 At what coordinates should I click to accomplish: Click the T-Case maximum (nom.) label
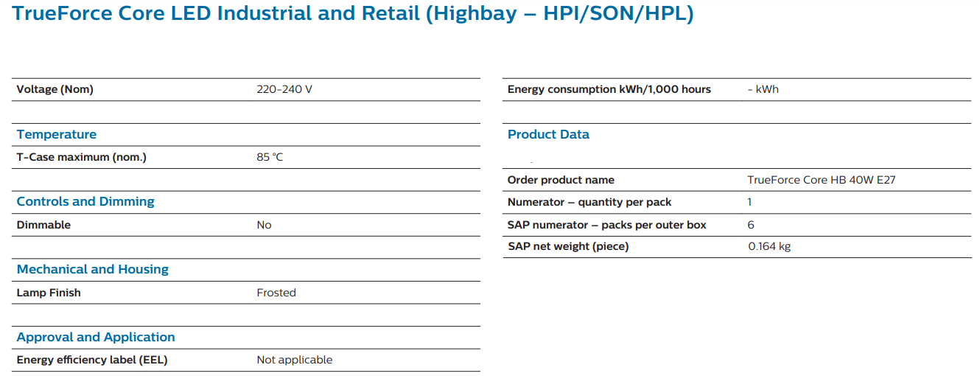pyautogui.click(x=82, y=157)
